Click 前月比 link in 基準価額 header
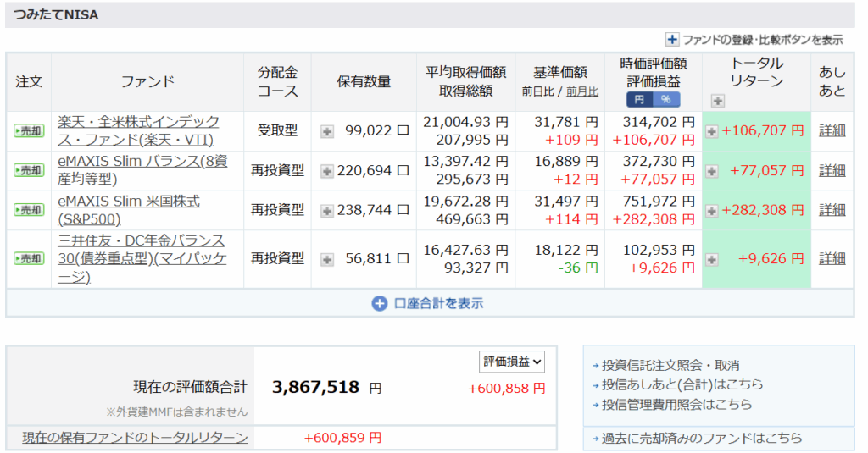The height and width of the screenshot is (453, 868). point(581,91)
